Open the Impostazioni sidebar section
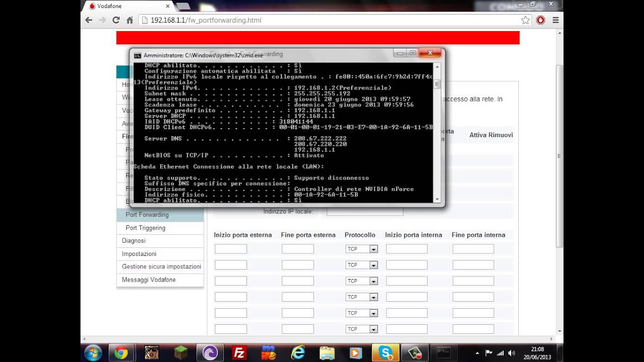Viewport: 644px width, 362px height. coord(160,254)
